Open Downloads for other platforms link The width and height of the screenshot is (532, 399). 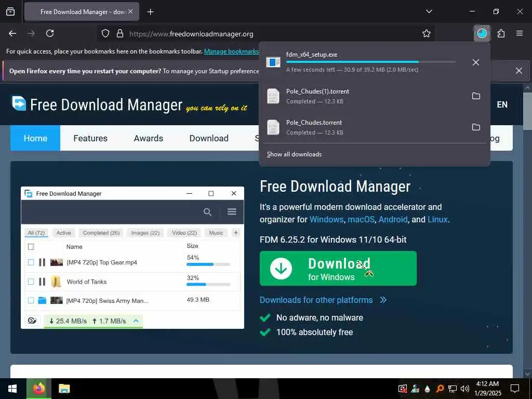[x=323, y=300]
